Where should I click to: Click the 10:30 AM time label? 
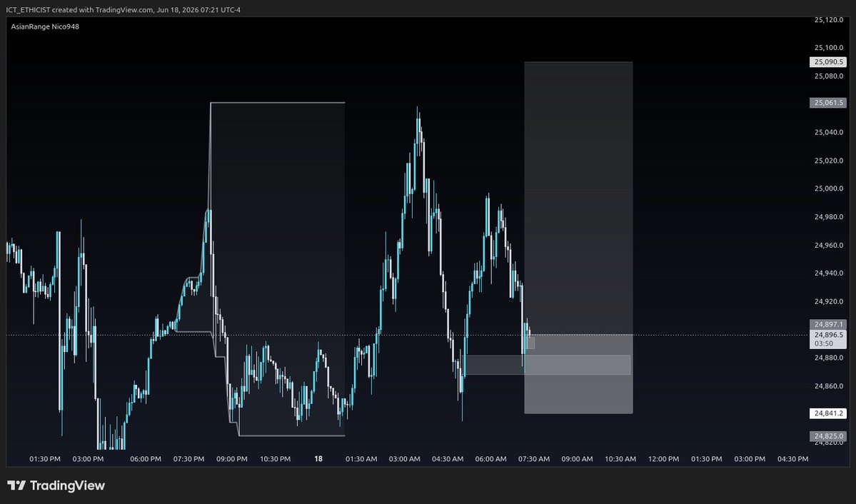point(620,459)
